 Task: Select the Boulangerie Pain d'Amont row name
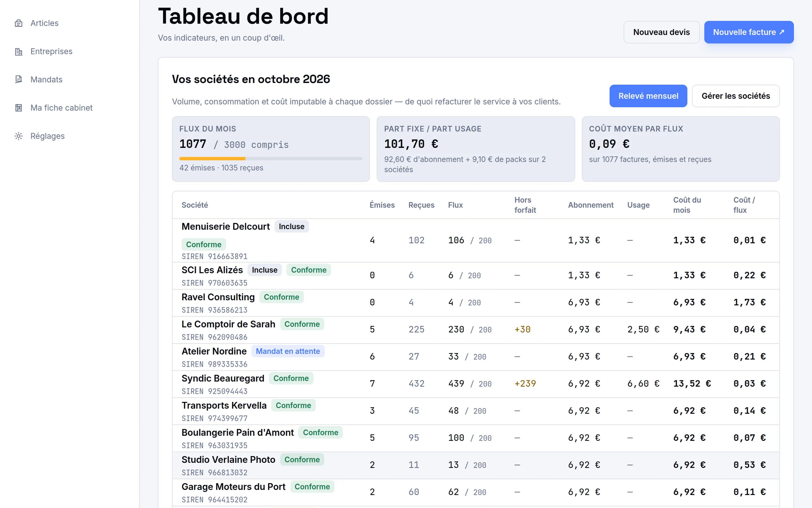tap(238, 433)
